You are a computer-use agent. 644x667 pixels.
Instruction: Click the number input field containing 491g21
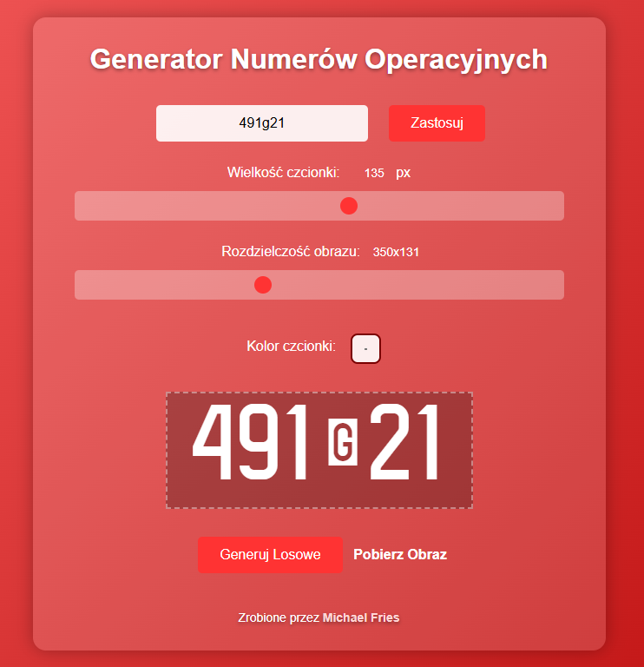[x=262, y=123]
